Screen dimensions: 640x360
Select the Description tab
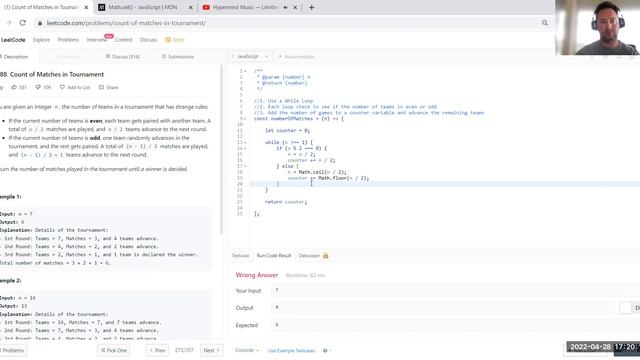tap(15, 57)
